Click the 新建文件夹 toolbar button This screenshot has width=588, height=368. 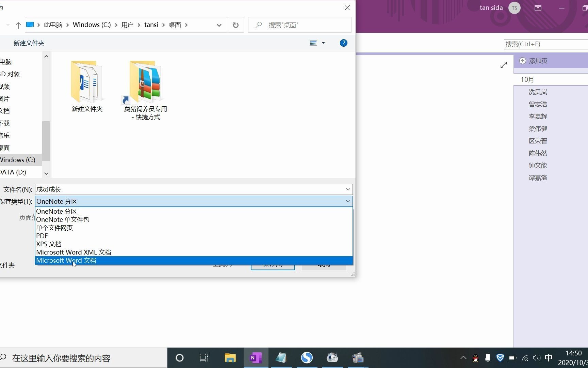[29, 43]
